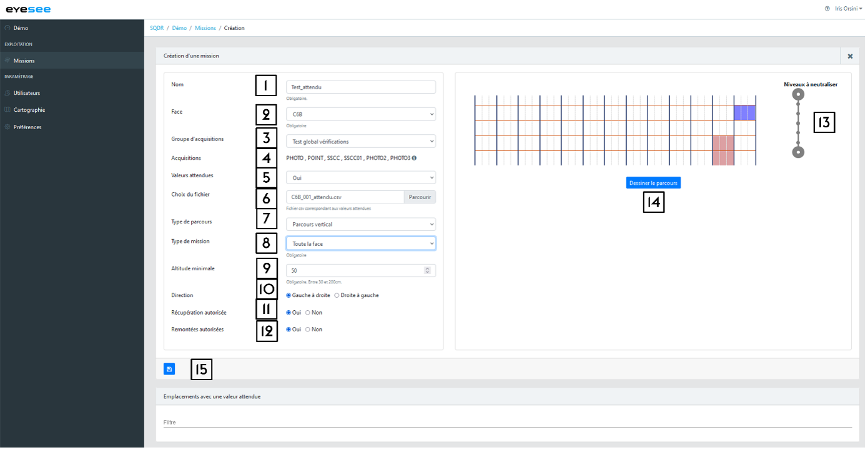Open the Groupe d'acquisitions dropdown
Viewport: 868px width, 450px height.
360,141
